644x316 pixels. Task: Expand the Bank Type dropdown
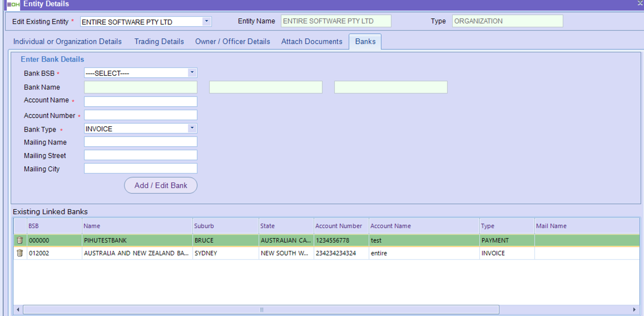coord(192,129)
